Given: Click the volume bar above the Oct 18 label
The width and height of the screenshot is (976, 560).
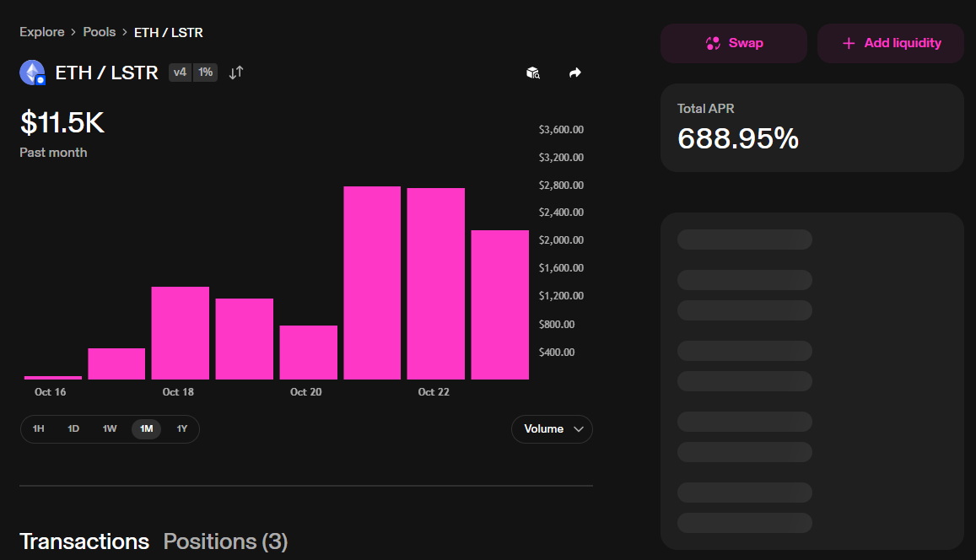Looking at the screenshot, I should (x=180, y=333).
